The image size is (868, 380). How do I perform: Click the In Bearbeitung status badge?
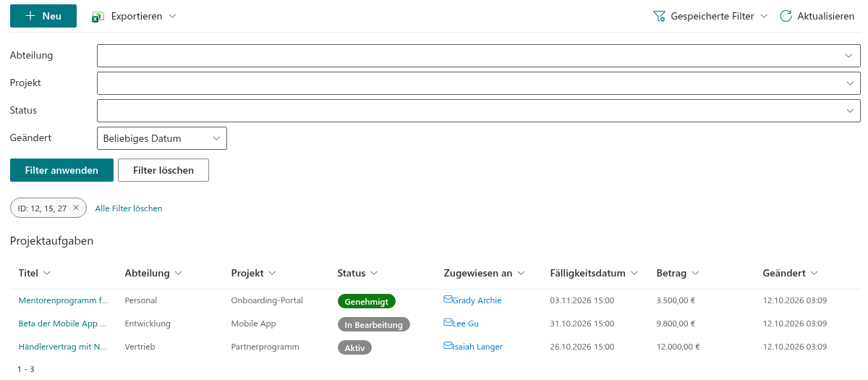point(374,324)
